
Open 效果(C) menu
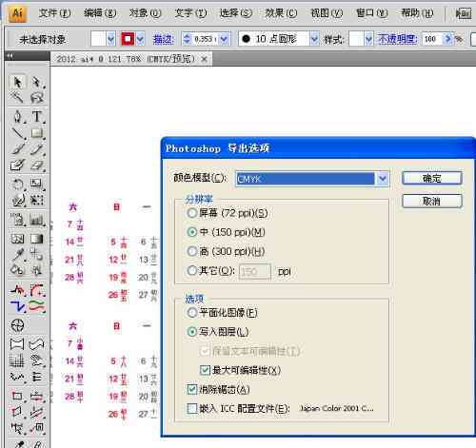tap(281, 13)
